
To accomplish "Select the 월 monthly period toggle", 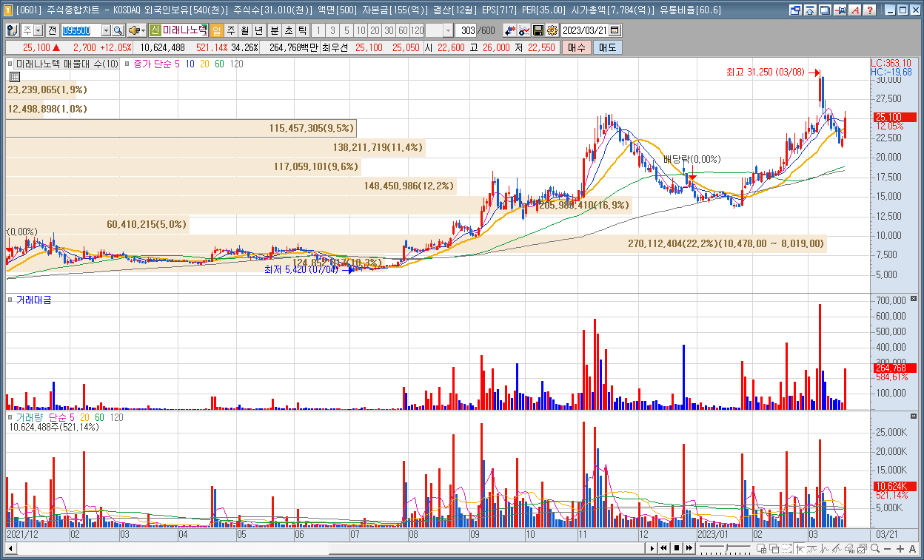I will click(x=244, y=30).
